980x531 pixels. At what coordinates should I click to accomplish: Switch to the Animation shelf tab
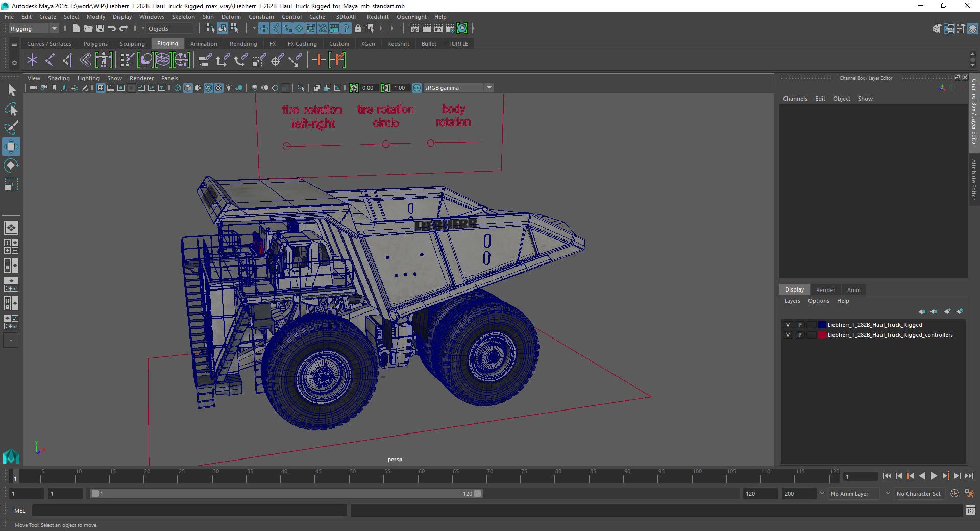204,44
